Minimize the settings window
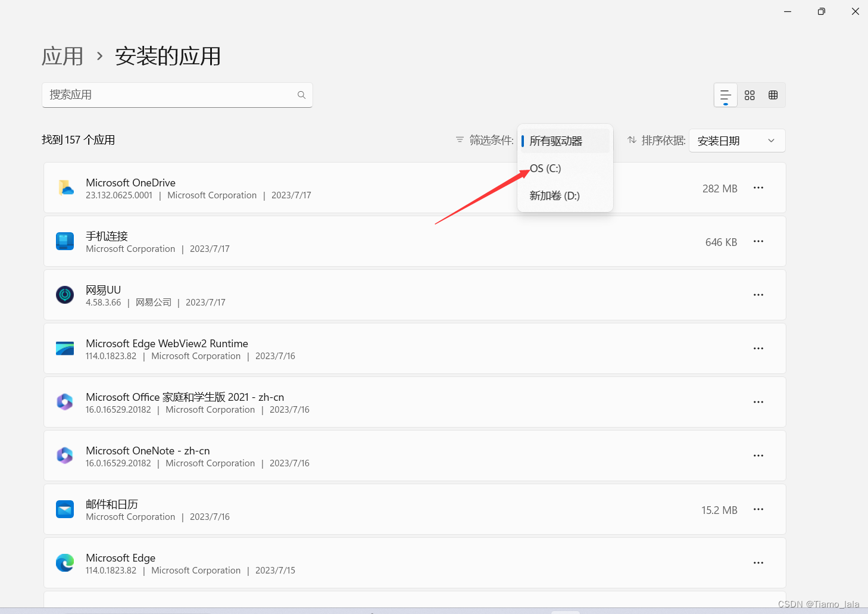Image resolution: width=868 pixels, height=614 pixels. coord(788,11)
